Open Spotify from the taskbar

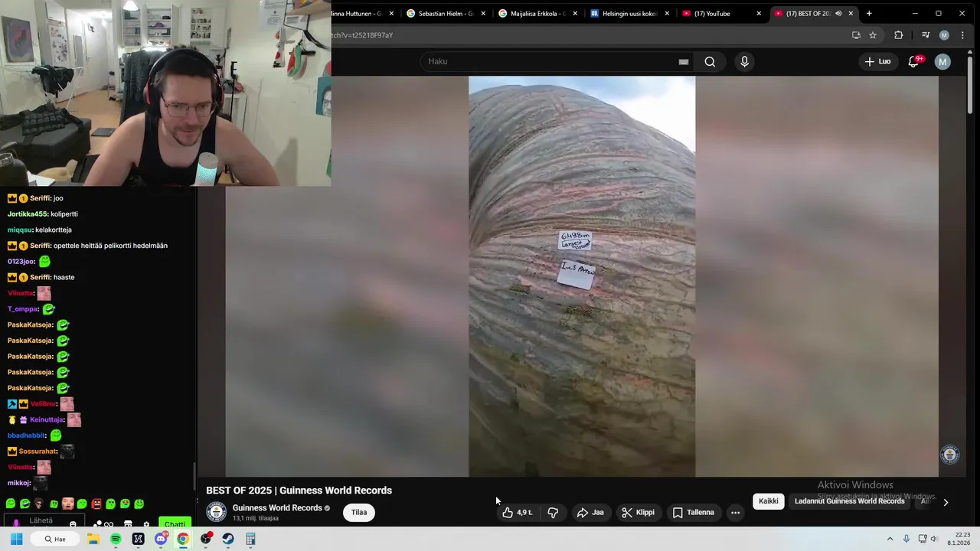[116, 539]
